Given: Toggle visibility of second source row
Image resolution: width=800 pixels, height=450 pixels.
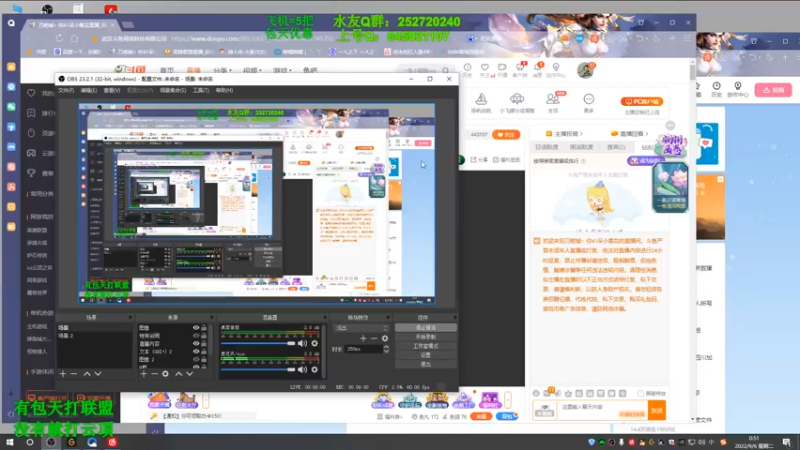Looking at the screenshot, I should [196, 336].
